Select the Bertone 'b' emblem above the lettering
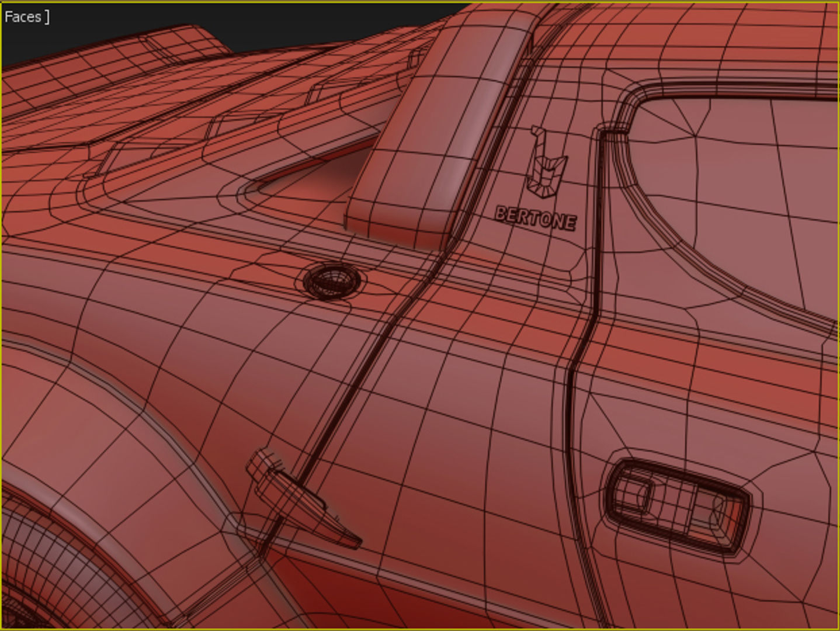Image resolution: width=840 pixels, height=631 pixels. [547, 161]
